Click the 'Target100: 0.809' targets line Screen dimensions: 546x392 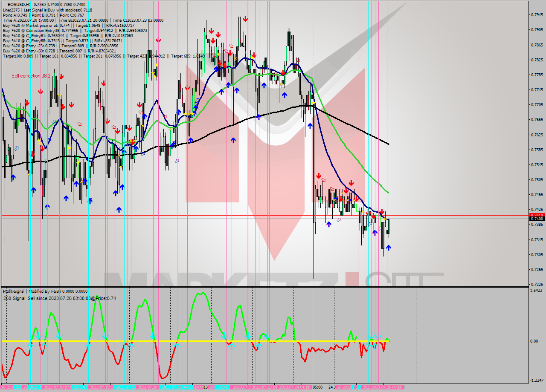tap(104, 56)
